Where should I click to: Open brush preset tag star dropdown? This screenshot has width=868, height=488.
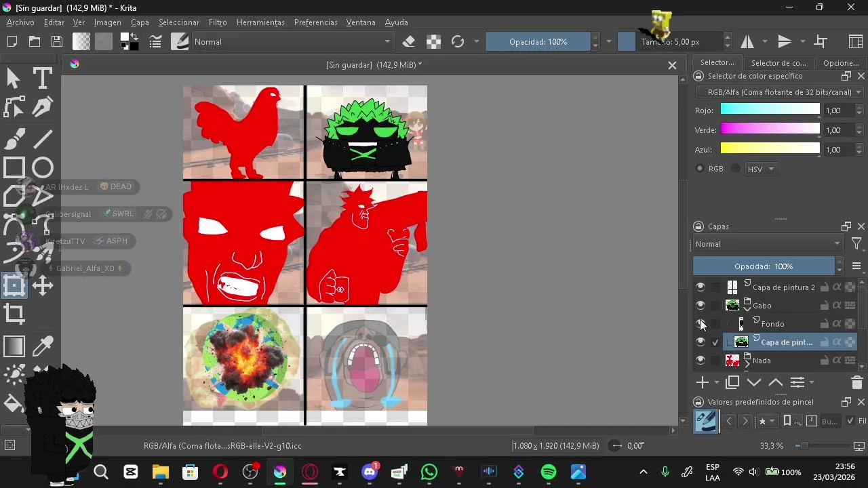pos(767,422)
